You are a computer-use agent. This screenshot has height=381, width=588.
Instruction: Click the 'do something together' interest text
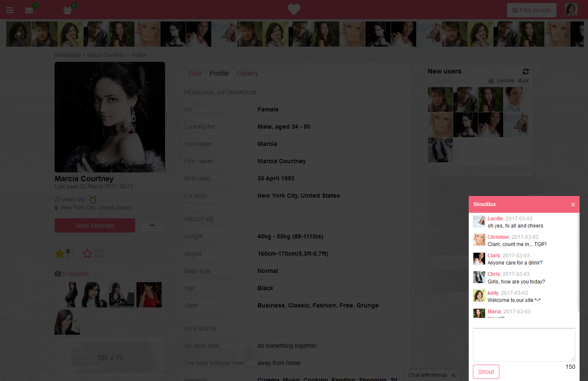click(287, 346)
